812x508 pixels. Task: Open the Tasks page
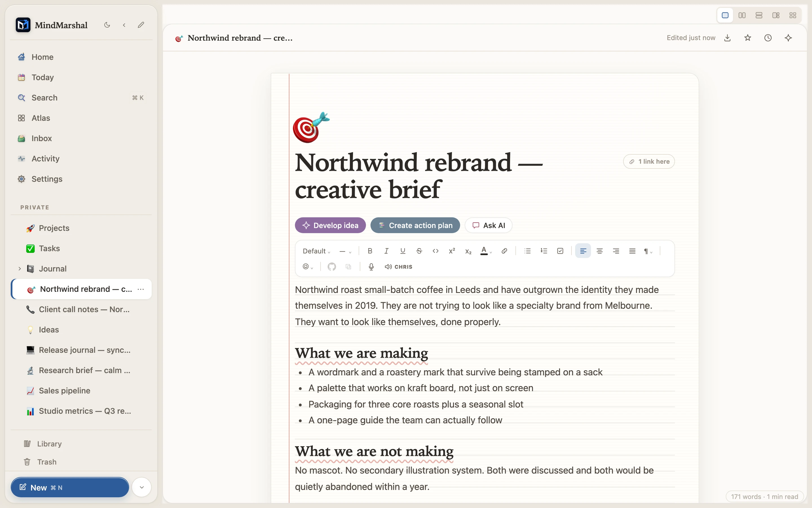pos(81,248)
